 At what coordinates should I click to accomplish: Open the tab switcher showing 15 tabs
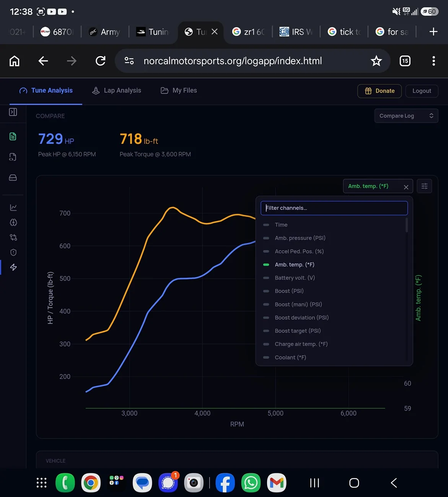tap(405, 61)
